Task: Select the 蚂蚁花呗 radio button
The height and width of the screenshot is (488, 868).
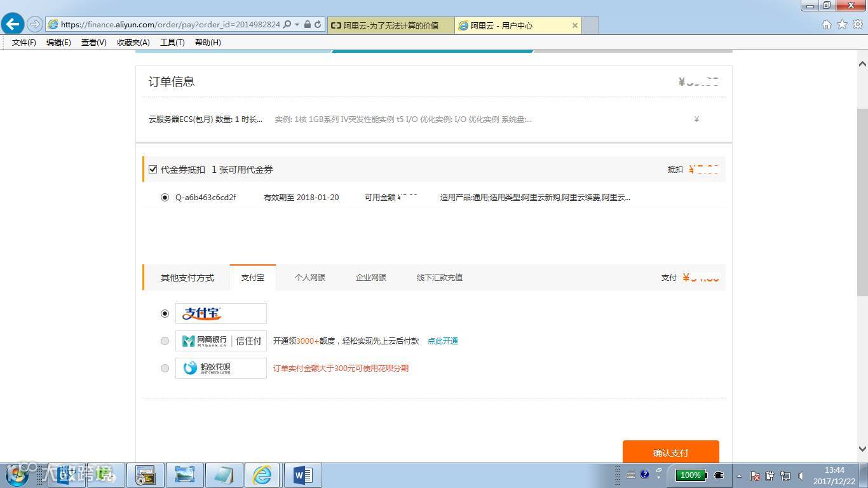Action: click(165, 368)
